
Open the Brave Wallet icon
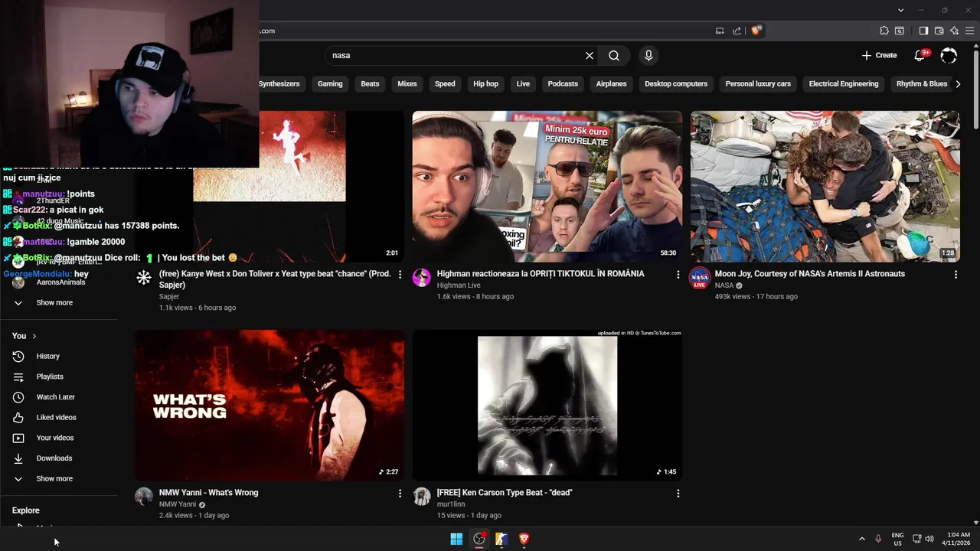(939, 31)
